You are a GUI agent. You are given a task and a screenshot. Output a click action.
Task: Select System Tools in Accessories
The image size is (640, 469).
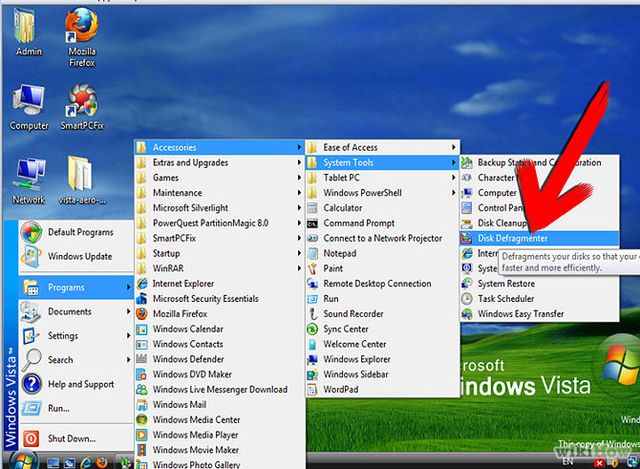pyautogui.click(x=382, y=162)
